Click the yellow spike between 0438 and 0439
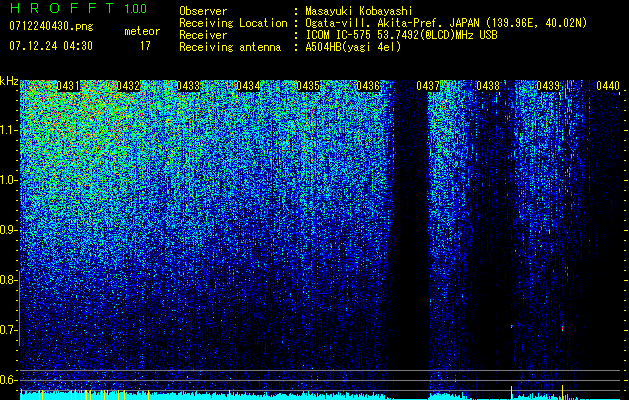629x400 pixels. tap(511, 392)
